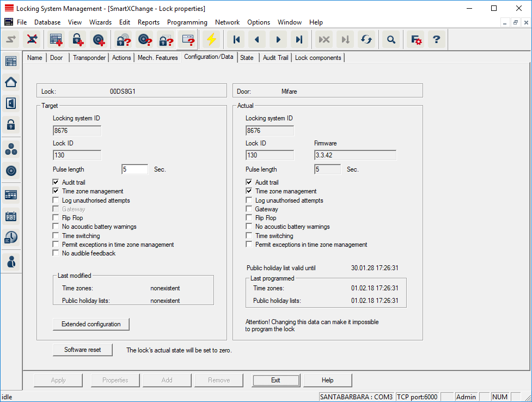Click the Extended configuration button

pyautogui.click(x=91, y=324)
